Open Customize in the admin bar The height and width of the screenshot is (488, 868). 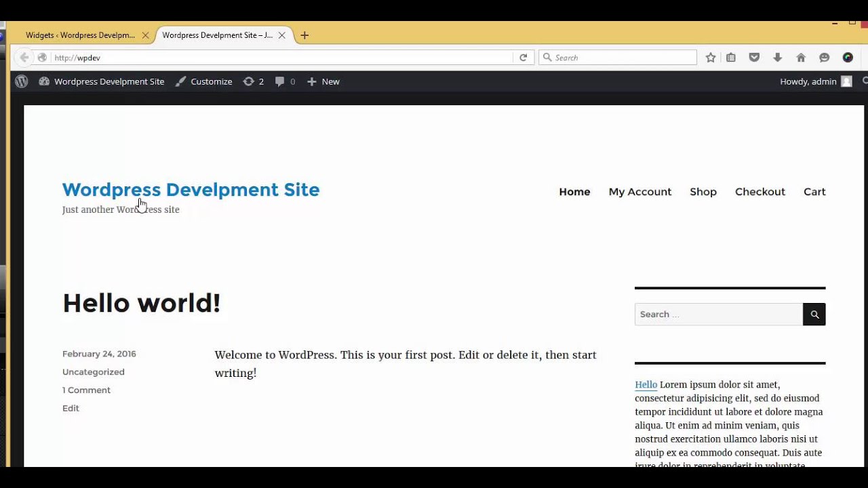tap(203, 81)
